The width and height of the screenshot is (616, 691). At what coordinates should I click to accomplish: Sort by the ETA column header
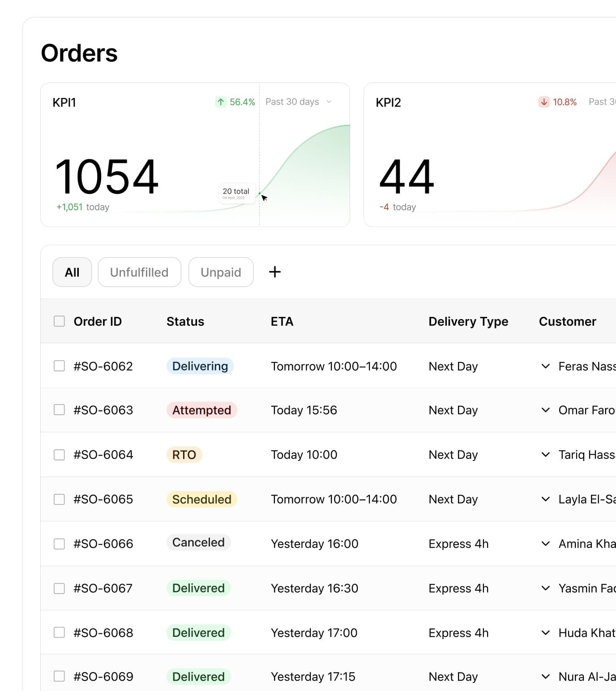(x=282, y=321)
